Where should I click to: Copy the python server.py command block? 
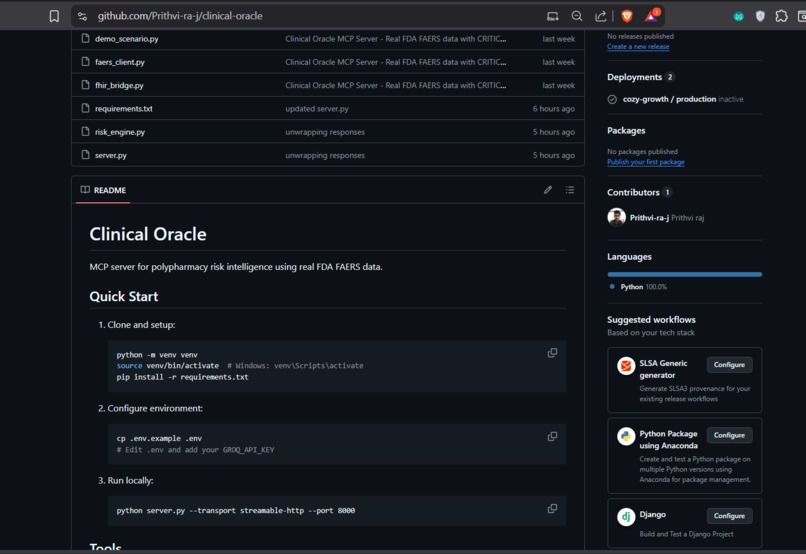pos(552,509)
